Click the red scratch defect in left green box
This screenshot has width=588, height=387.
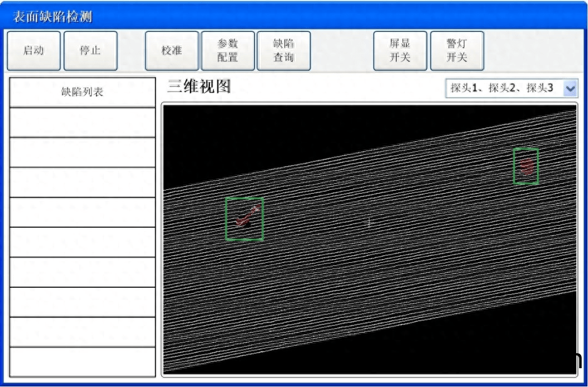click(245, 217)
